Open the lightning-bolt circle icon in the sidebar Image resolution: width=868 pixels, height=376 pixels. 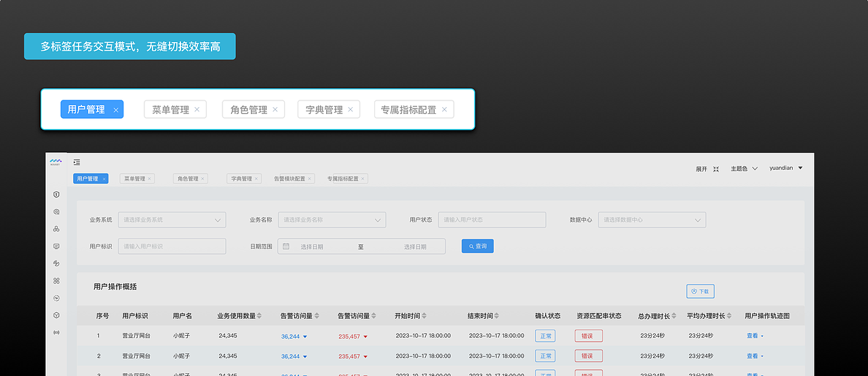[x=56, y=298]
